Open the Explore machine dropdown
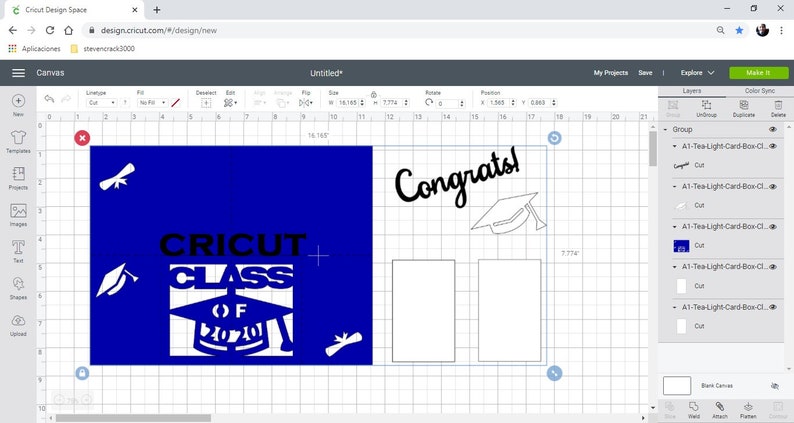This screenshot has height=423, width=794. 697,73
